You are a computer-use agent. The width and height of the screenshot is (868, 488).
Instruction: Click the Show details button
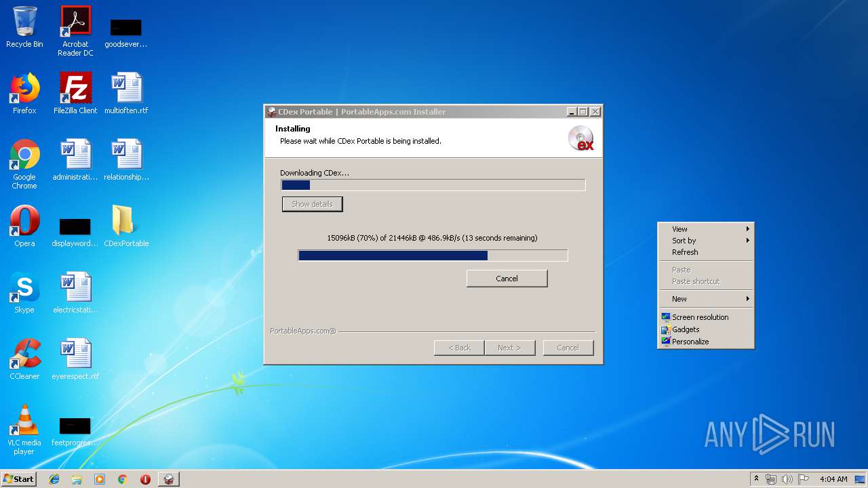(x=312, y=204)
